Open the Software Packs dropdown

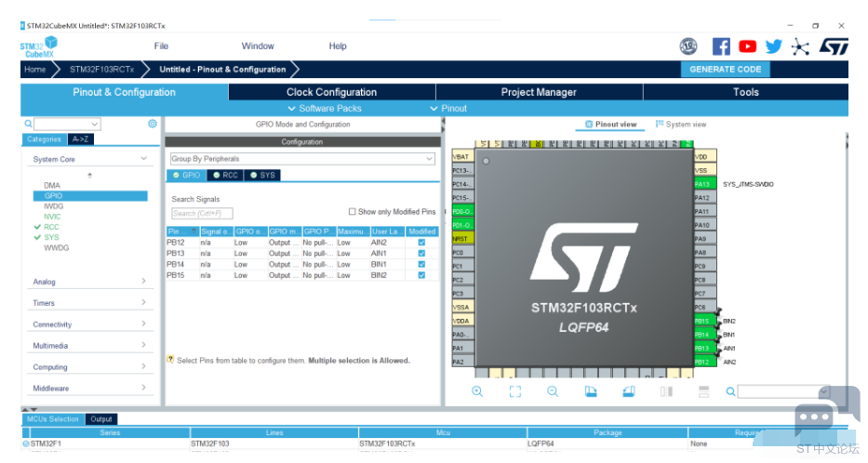coord(325,109)
